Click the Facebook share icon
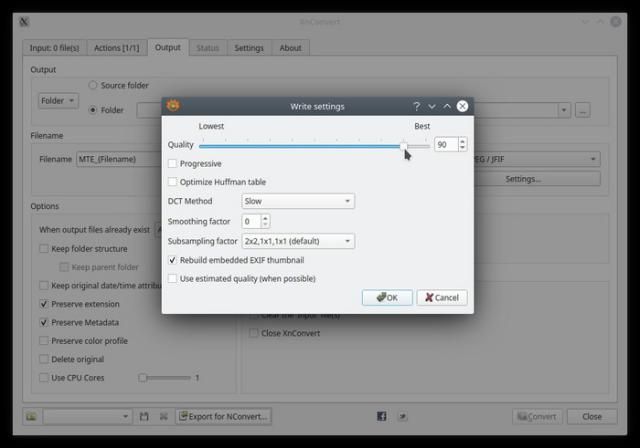This screenshot has width=640, height=448. pyautogui.click(x=381, y=416)
